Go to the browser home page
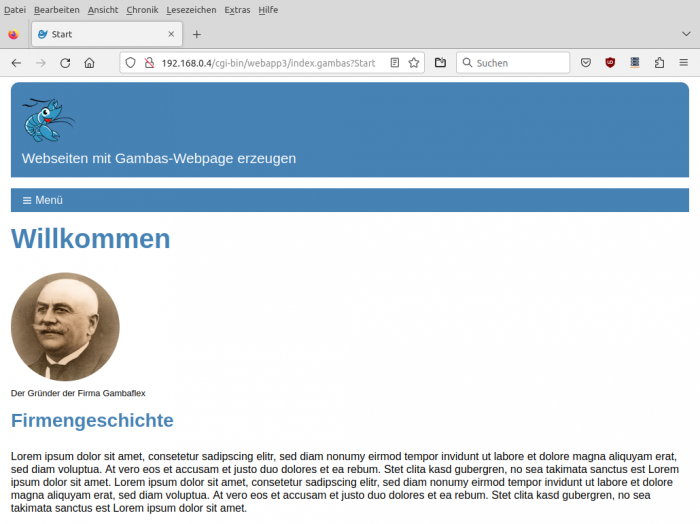 [90, 62]
